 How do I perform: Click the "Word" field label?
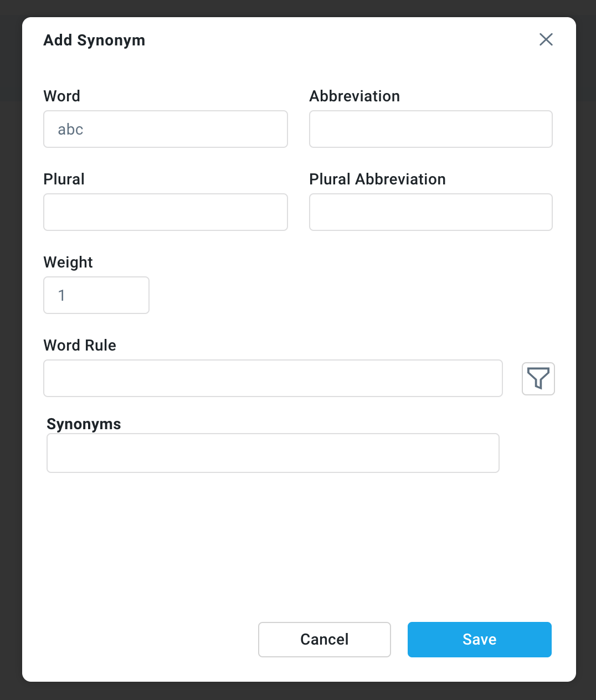click(x=62, y=96)
